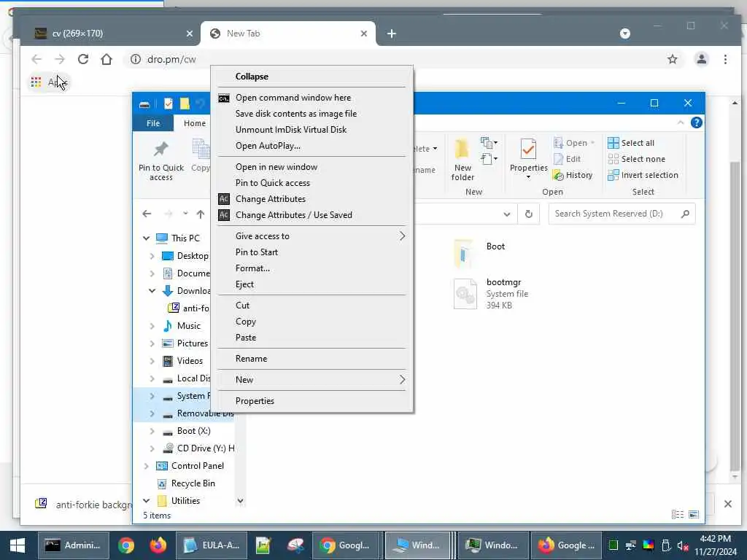Click the Administrator command prompt taskbar item
The height and width of the screenshot is (560, 747).
pyautogui.click(x=74, y=545)
